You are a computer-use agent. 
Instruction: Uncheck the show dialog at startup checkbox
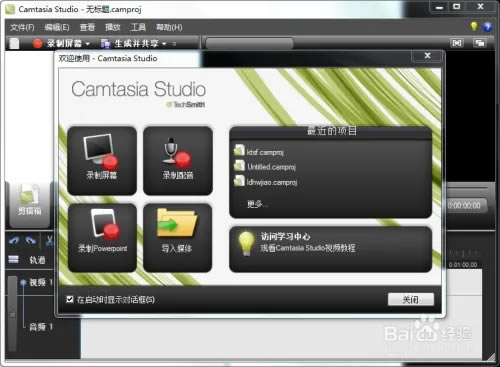pos(70,299)
